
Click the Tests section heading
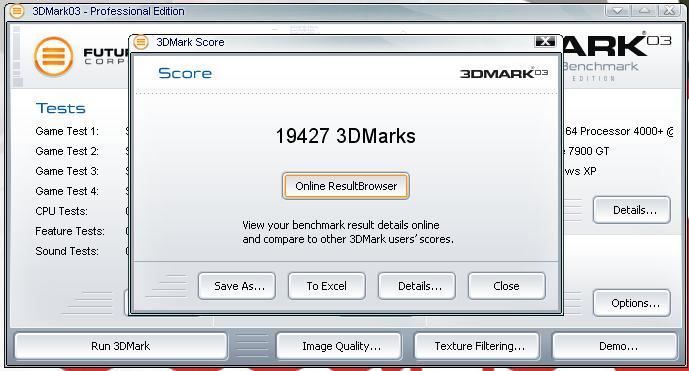pos(61,108)
